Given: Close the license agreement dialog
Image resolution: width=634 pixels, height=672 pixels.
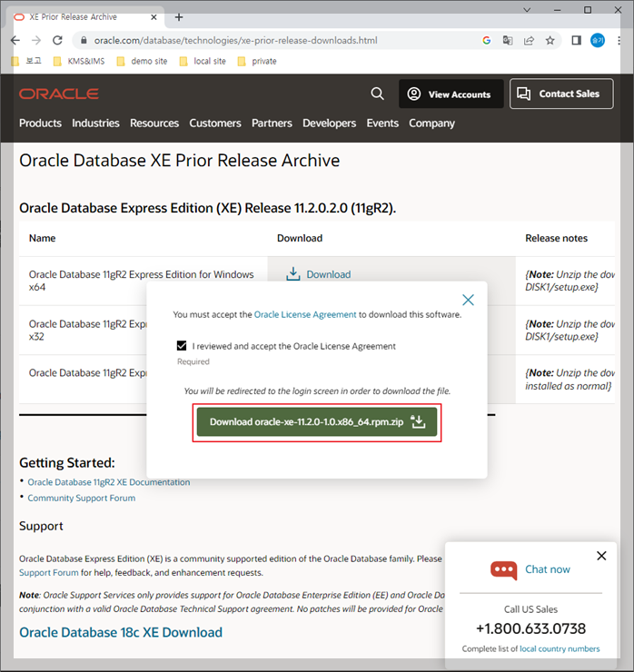Looking at the screenshot, I should tap(468, 300).
